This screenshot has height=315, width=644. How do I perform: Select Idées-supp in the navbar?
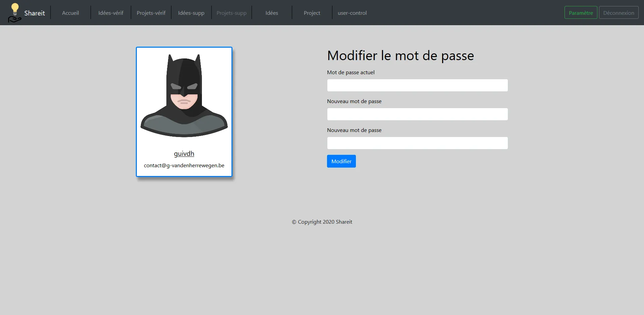pos(191,13)
